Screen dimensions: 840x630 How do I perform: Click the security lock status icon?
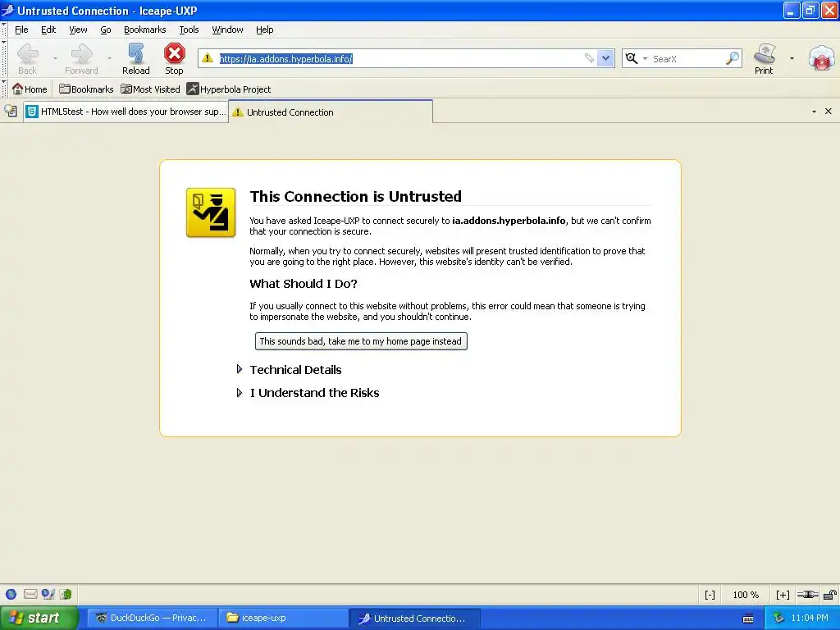click(830, 595)
